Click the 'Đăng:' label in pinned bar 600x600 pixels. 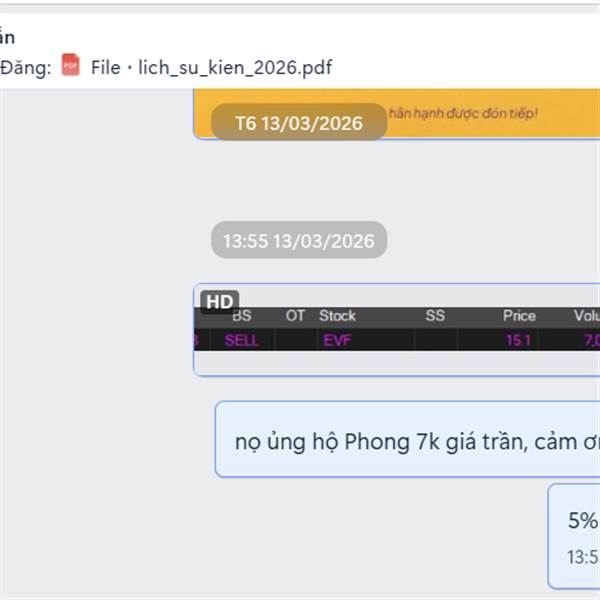tap(26, 68)
